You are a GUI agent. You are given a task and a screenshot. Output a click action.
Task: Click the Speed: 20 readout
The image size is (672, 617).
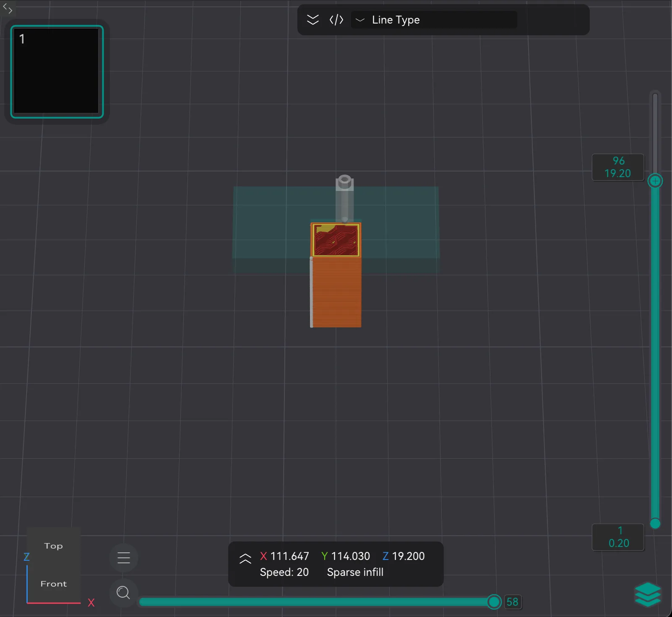pos(284,572)
